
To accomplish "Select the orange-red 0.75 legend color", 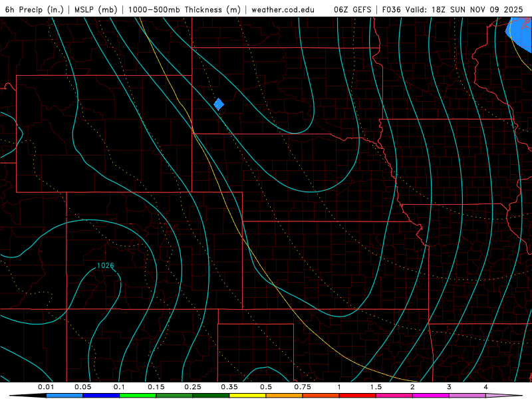I will coord(321,396).
